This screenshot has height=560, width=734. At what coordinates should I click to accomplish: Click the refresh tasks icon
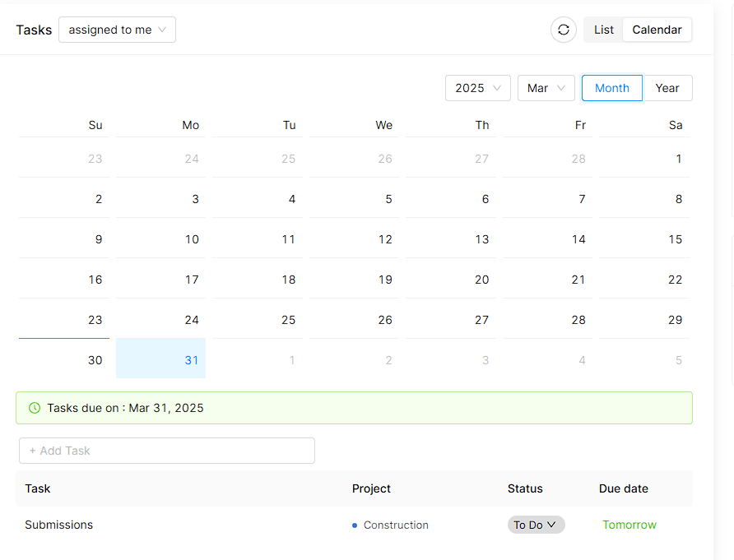[564, 30]
